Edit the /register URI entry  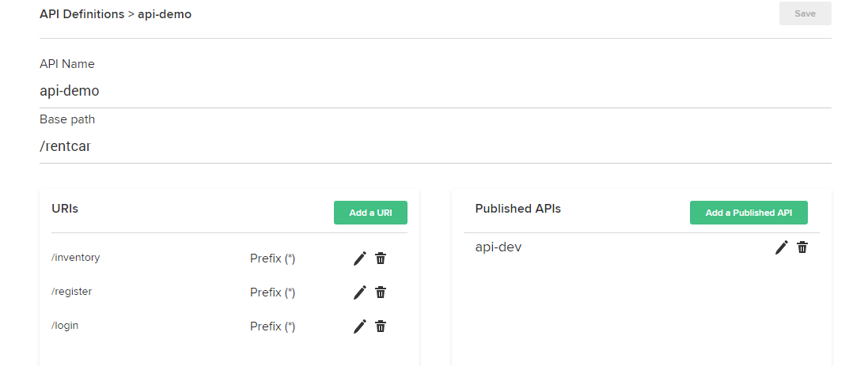click(360, 292)
